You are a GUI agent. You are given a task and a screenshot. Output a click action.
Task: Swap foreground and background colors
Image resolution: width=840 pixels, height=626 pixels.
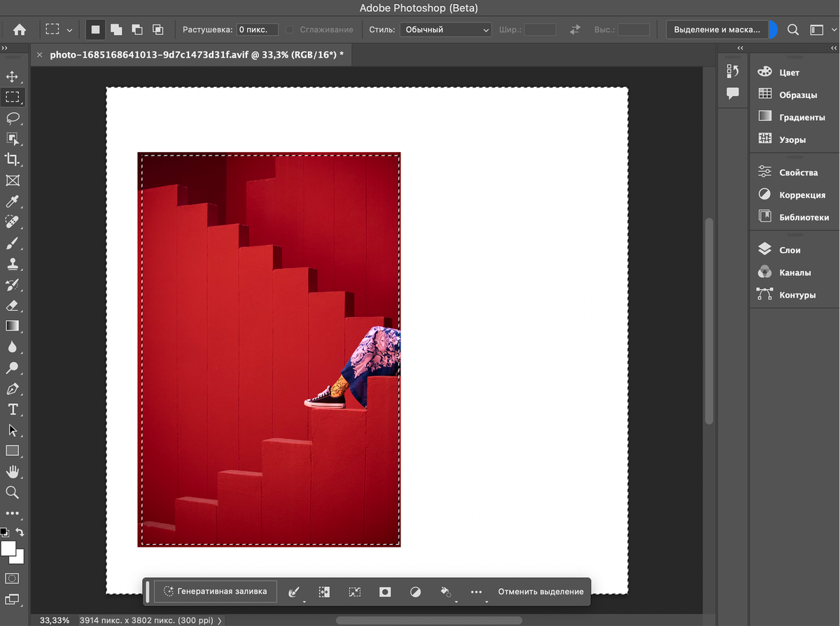[20, 533]
